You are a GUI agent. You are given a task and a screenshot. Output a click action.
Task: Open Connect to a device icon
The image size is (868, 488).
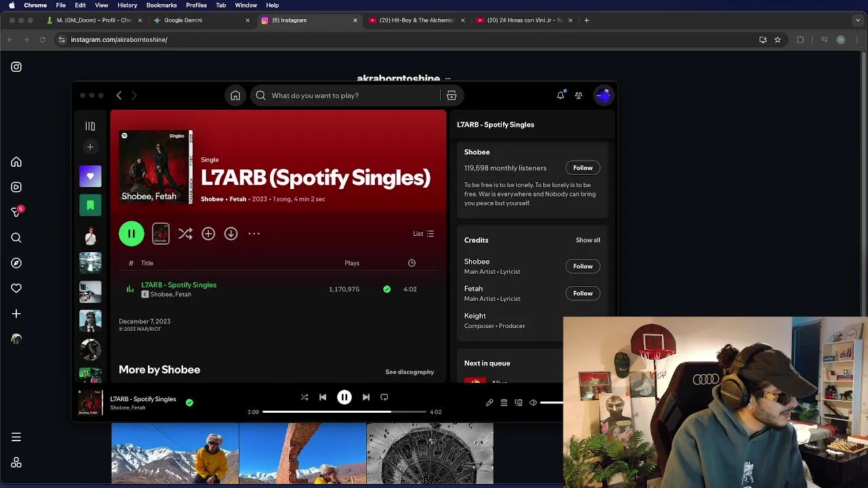tap(519, 403)
